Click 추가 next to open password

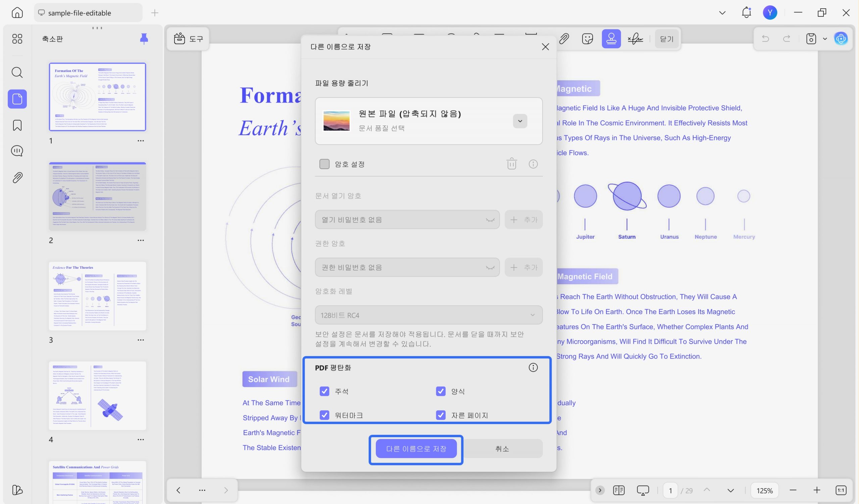tap(523, 219)
